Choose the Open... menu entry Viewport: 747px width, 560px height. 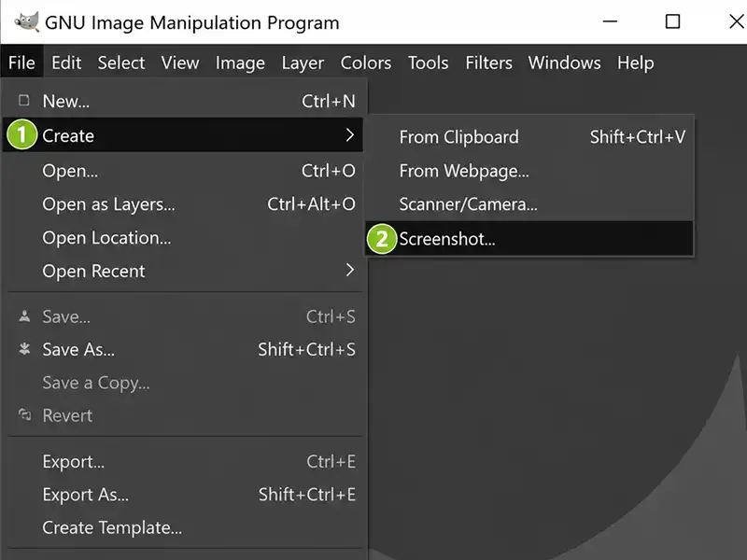[x=183, y=171]
